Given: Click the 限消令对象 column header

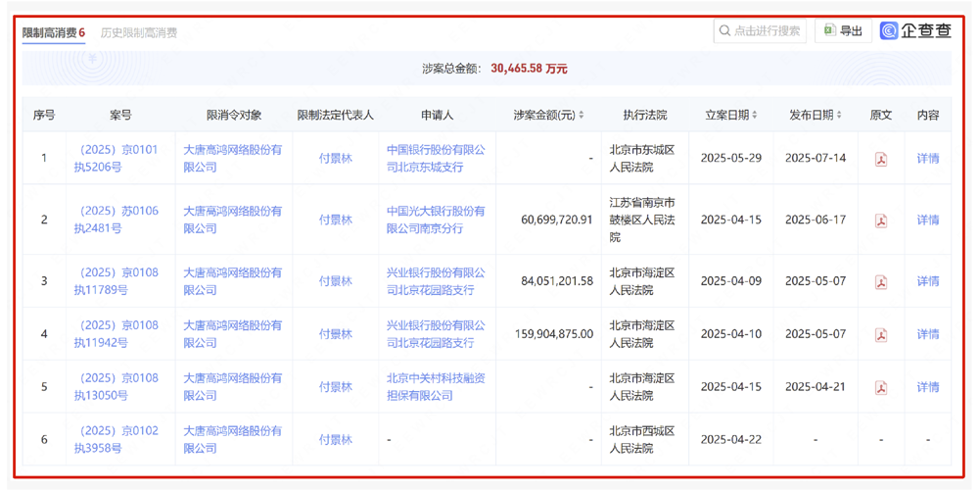Looking at the screenshot, I should coord(234,115).
